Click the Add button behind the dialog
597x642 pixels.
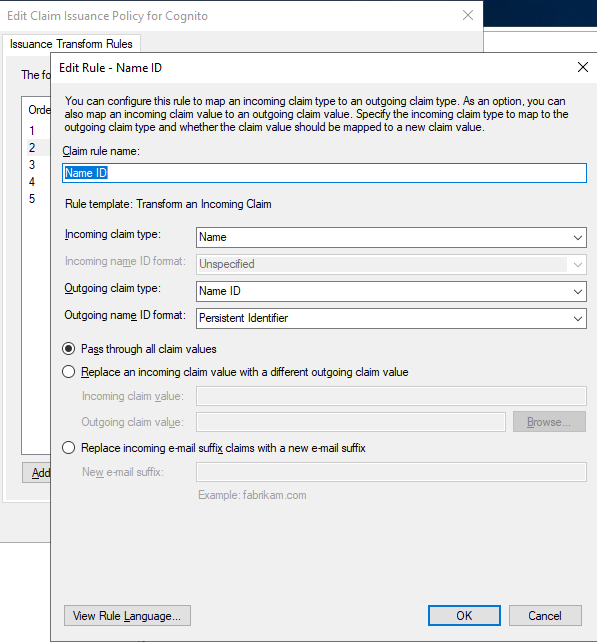37,472
